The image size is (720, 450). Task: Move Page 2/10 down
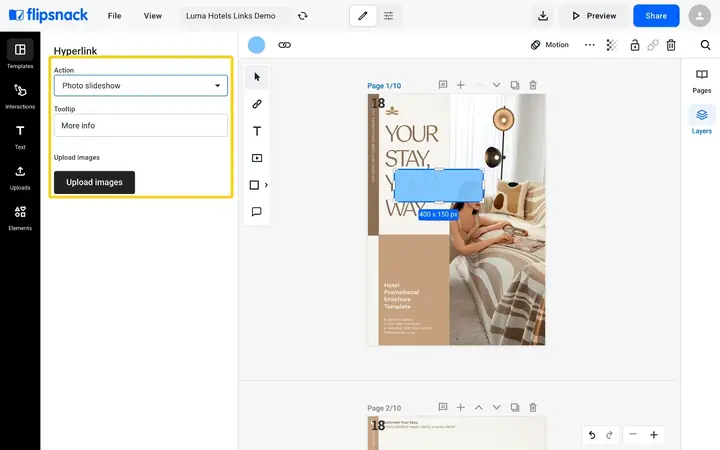pos(496,407)
